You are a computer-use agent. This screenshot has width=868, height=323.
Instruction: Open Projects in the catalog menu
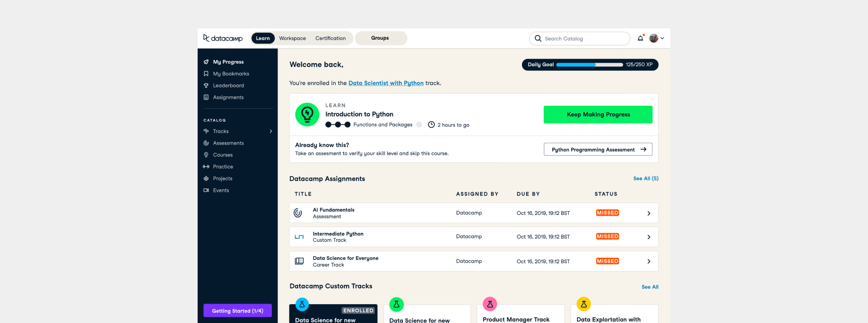point(223,178)
